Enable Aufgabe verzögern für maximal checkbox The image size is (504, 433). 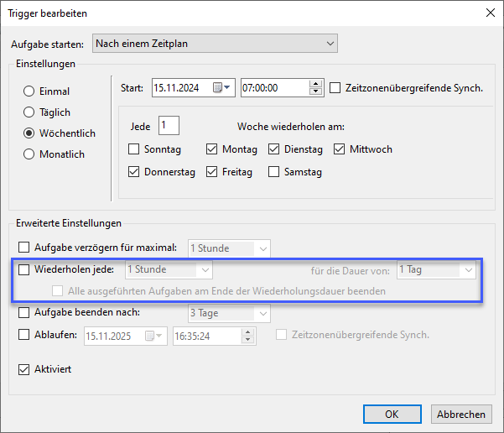point(23,248)
